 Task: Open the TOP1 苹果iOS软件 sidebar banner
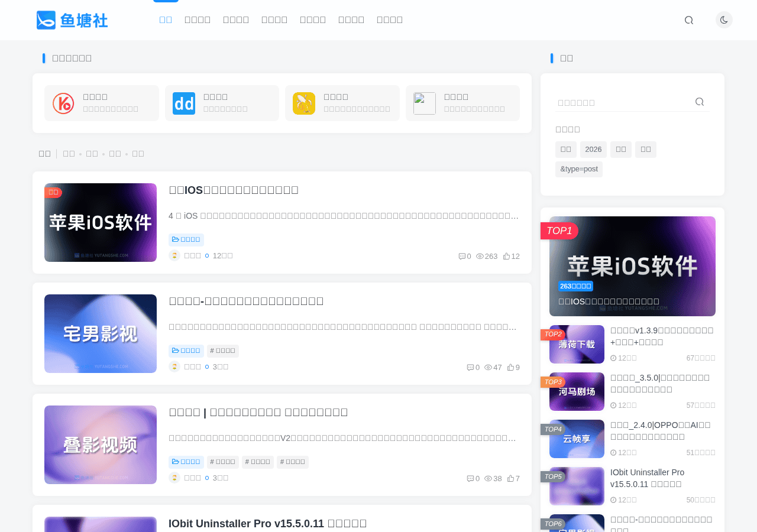(632, 266)
